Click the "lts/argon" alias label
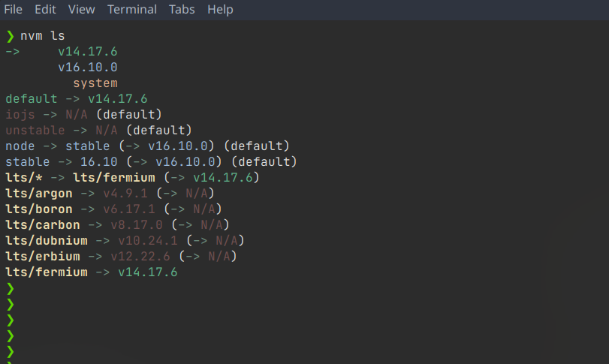Viewport: 609px width, 364px height. 38,194
